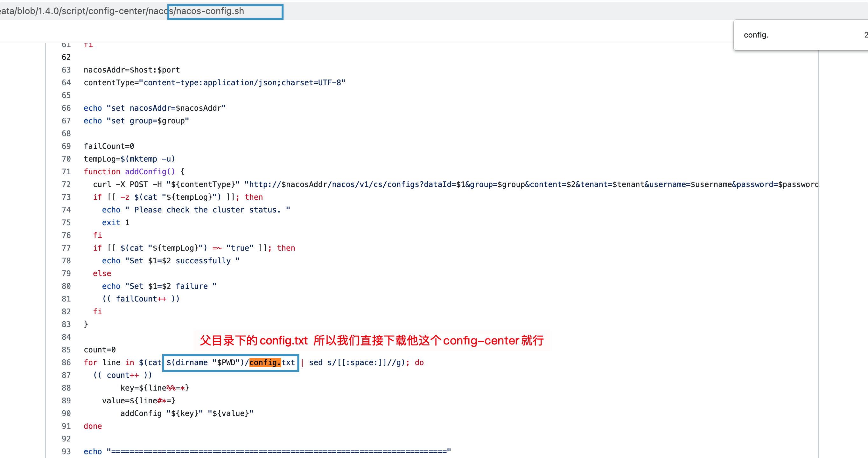Click the curl POST URL string
The image size is (868, 458).
point(506,184)
